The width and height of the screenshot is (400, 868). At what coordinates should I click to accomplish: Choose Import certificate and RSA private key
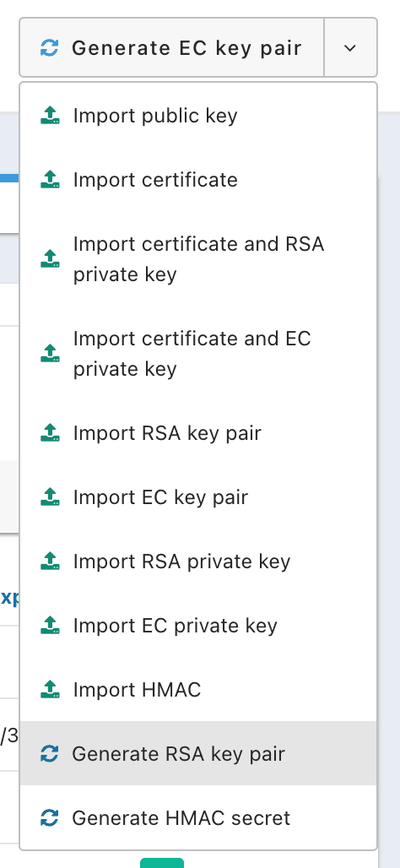[x=198, y=259]
